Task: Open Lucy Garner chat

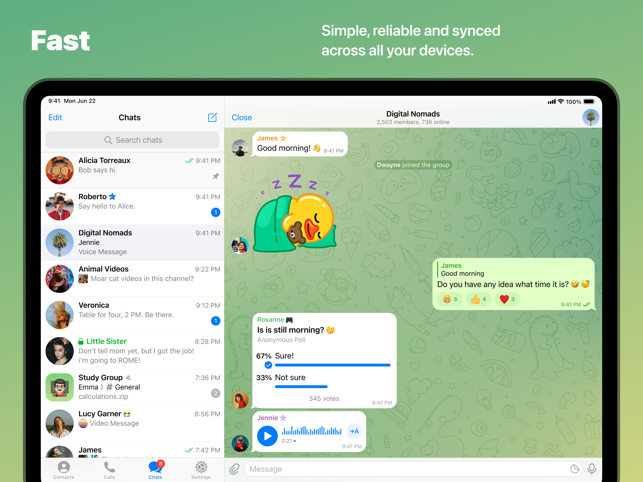Action: pyautogui.click(x=132, y=423)
